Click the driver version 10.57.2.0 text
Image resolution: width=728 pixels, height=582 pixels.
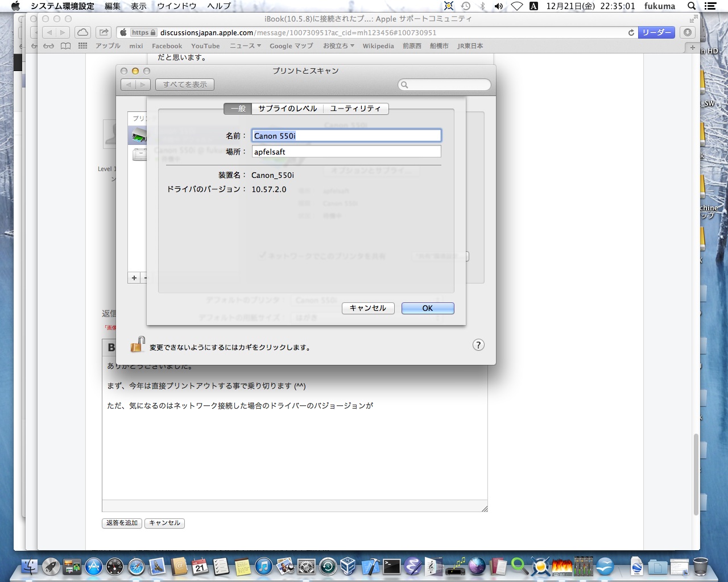(269, 189)
